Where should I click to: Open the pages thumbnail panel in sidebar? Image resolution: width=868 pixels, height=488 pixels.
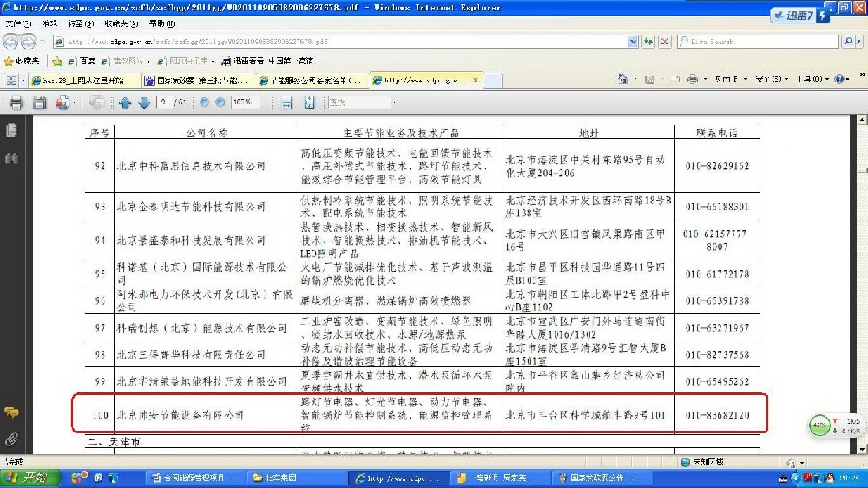11,130
